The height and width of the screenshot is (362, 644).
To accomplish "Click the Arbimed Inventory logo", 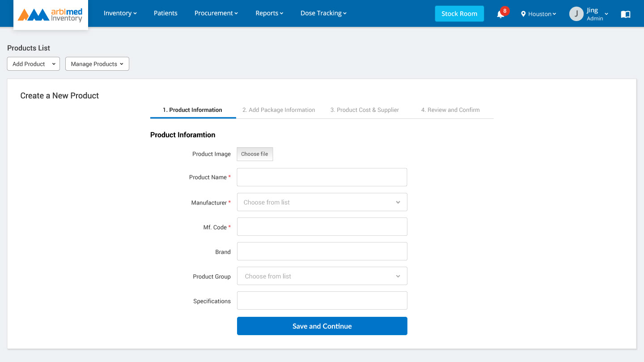I will coord(51,15).
